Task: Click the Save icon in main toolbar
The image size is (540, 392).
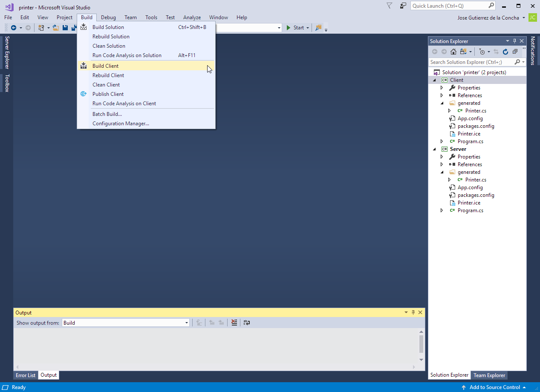Action: (x=65, y=28)
